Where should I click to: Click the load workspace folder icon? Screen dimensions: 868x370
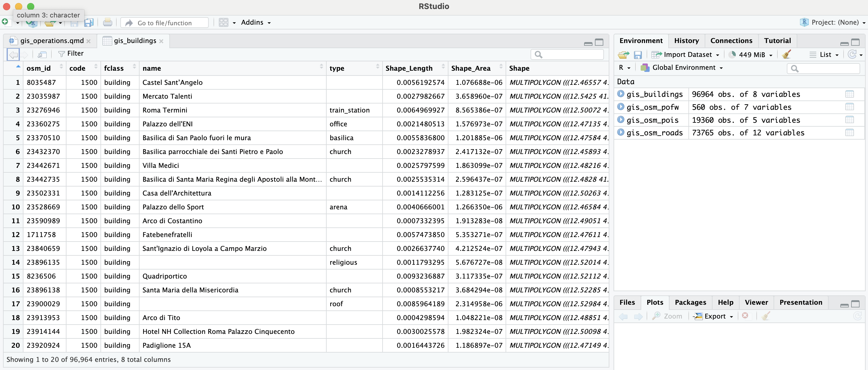(x=623, y=54)
